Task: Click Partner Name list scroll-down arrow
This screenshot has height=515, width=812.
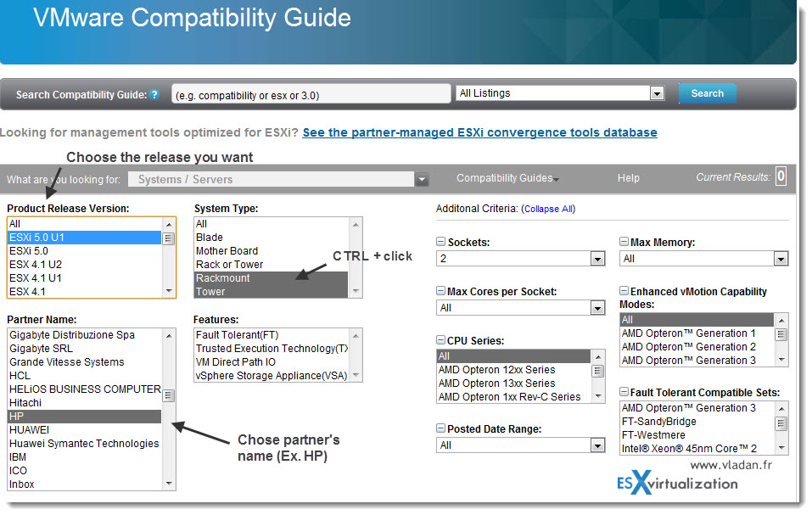Action: (x=169, y=484)
